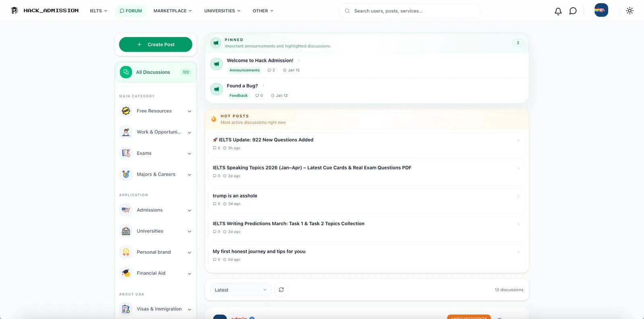Expand the Visas & Immigration category
644x319 pixels.
pos(189,309)
